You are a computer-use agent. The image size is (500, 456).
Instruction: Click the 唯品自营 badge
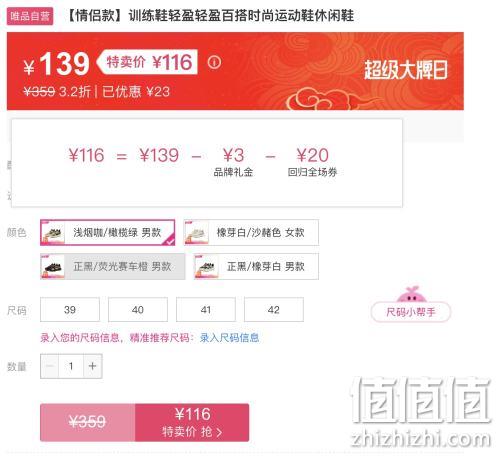point(30,16)
